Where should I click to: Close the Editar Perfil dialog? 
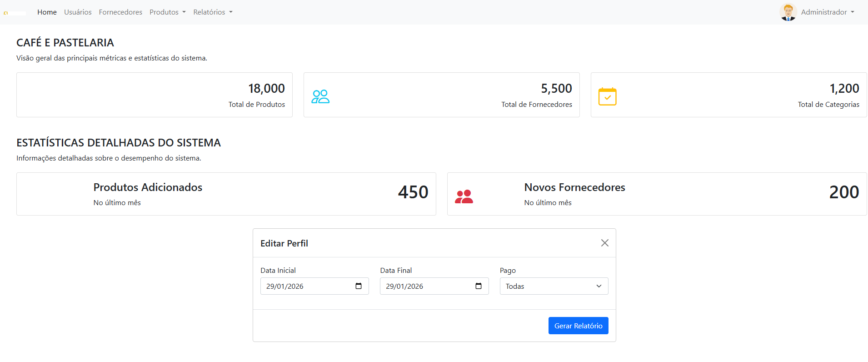coord(605,243)
